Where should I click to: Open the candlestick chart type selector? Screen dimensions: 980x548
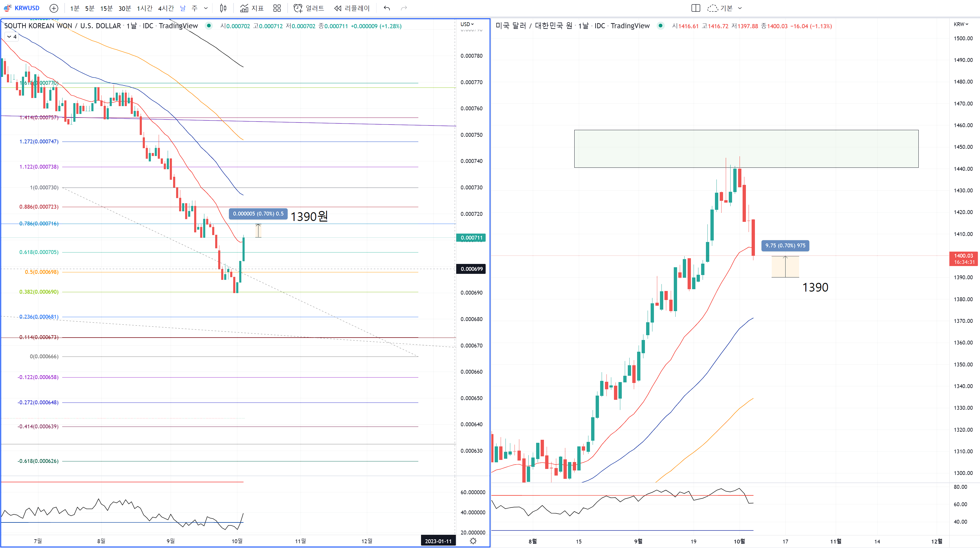[x=223, y=8]
